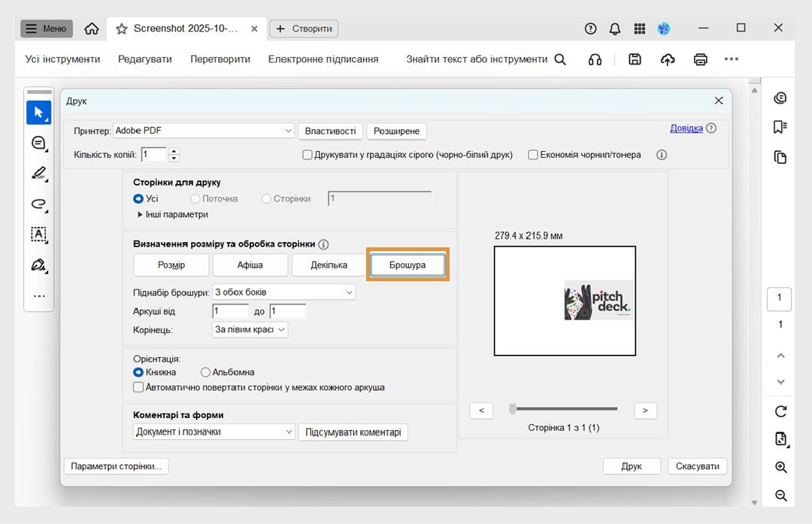The image size is (812, 524).
Task: Decrease number of copies with down arrow
Action: [x=174, y=158]
